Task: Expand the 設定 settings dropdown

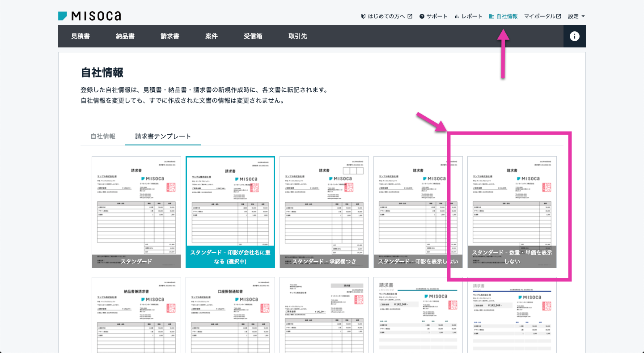Action: coord(576,16)
